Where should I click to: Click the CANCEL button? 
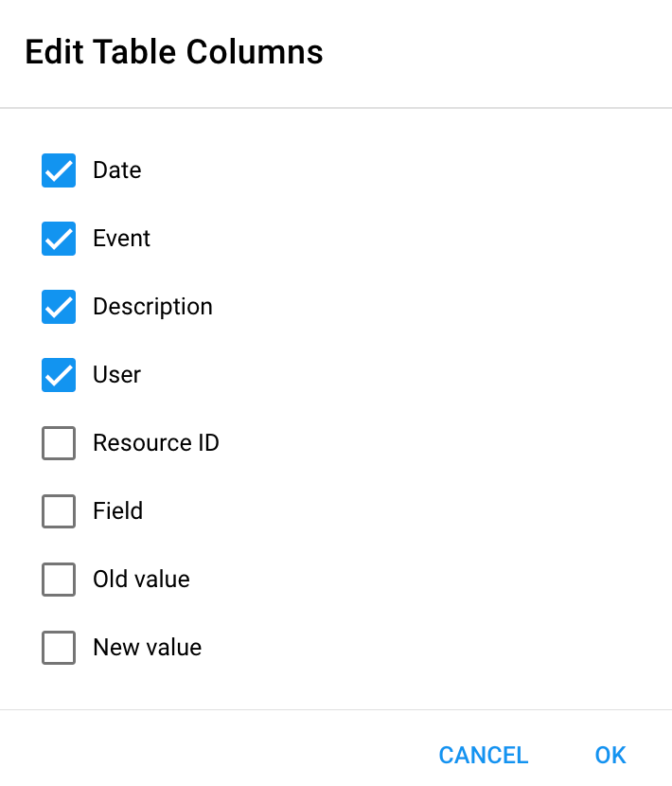pyautogui.click(x=483, y=755)
